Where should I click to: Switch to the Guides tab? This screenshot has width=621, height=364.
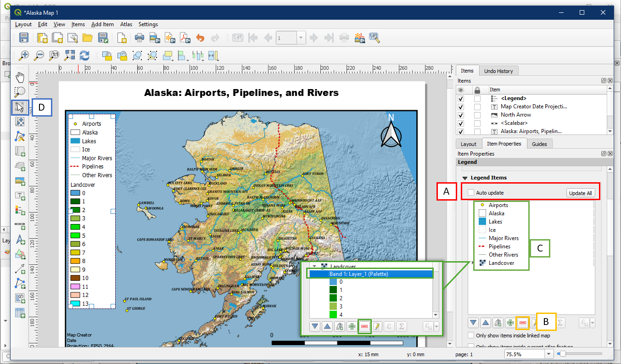point(539,144)
